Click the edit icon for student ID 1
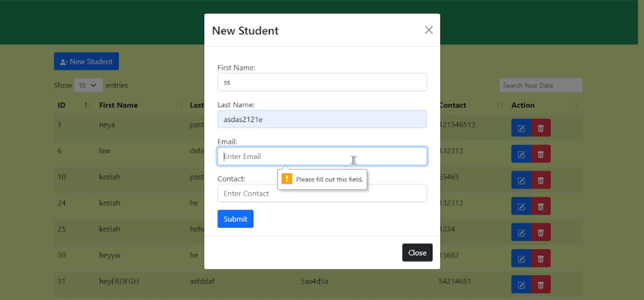This screenshot has width=644, height=300. pos(521,128)
